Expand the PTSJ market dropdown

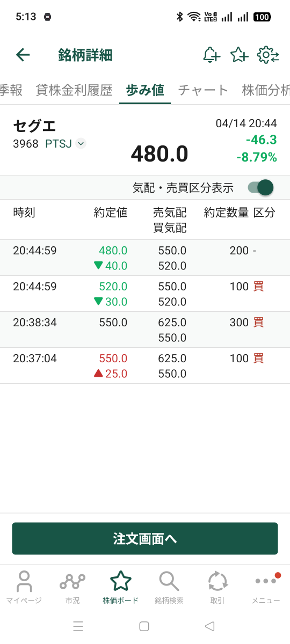81,143
